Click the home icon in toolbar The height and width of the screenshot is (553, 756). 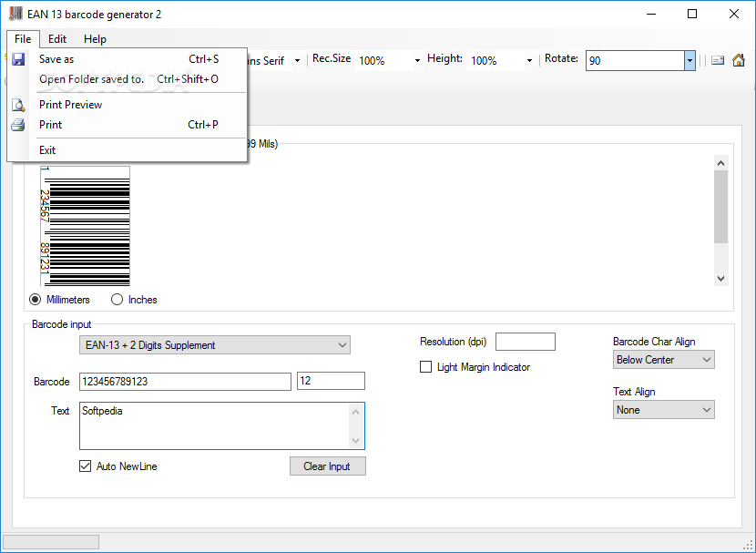738,60
